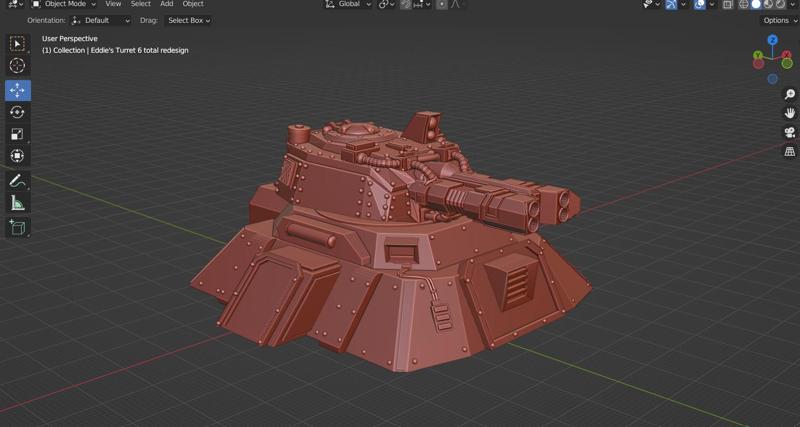Pick the Add Cube tool
Image resolution: width=800 pixels, height=427 pixels.
17,228
